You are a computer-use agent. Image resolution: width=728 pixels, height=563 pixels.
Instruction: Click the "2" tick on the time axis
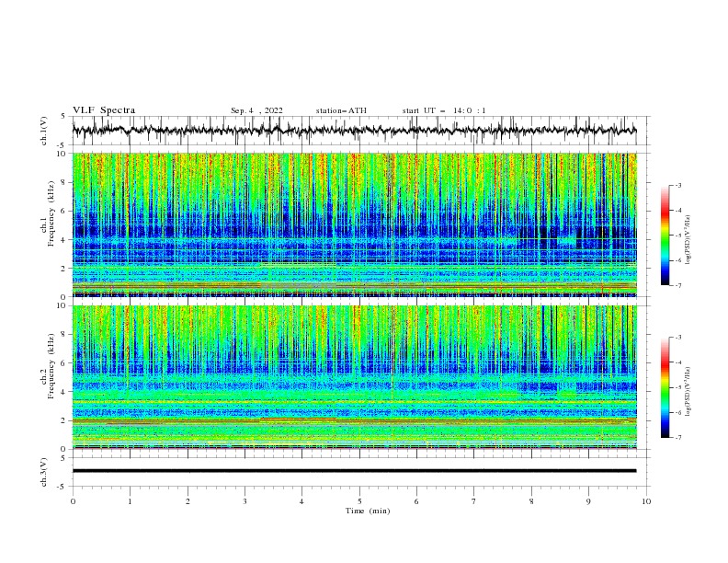[188, 501]
